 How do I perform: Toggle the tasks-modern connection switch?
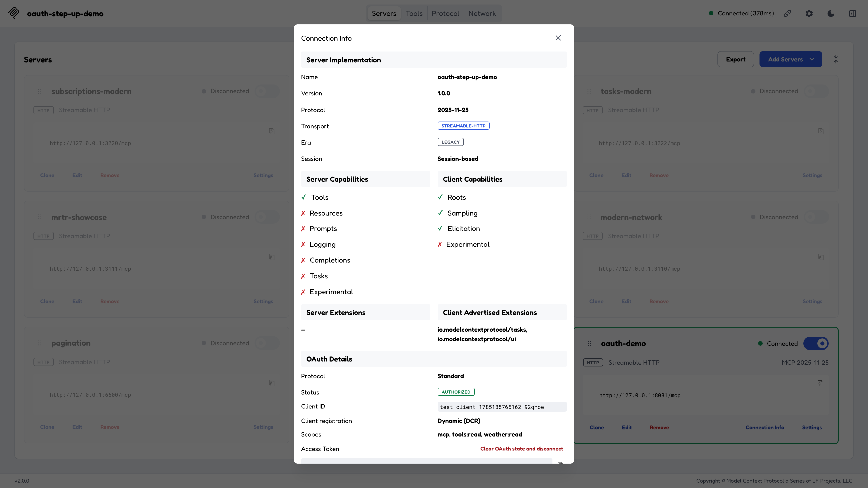816,91
